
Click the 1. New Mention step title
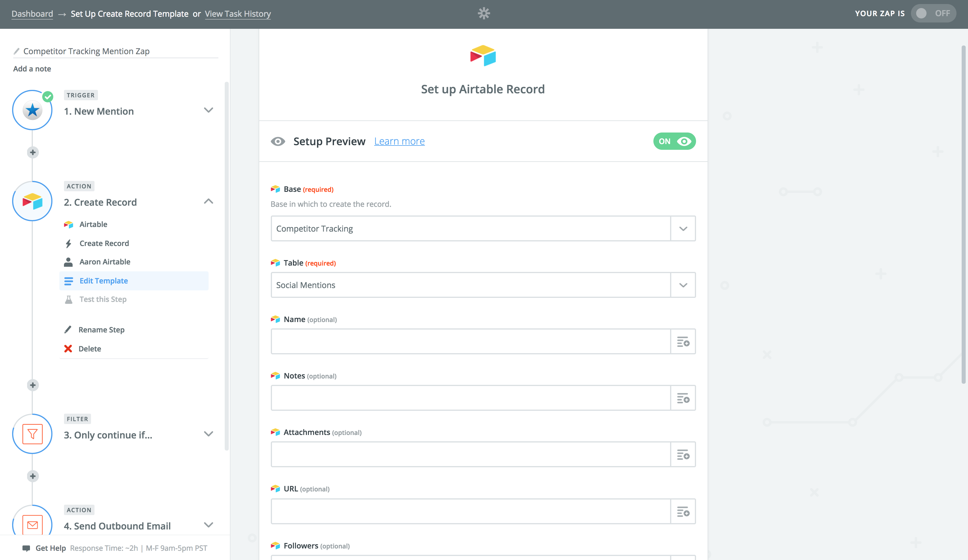tap(99, 111)
